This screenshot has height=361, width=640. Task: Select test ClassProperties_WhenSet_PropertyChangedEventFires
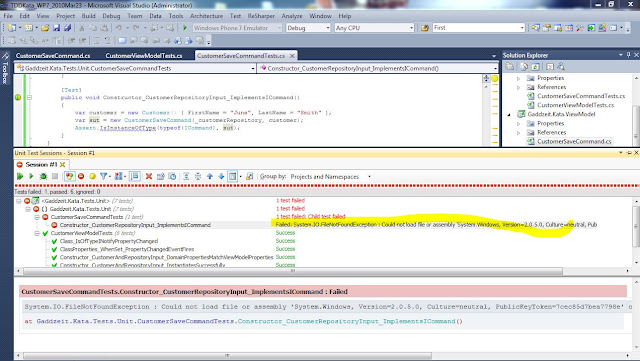point(127,249)
